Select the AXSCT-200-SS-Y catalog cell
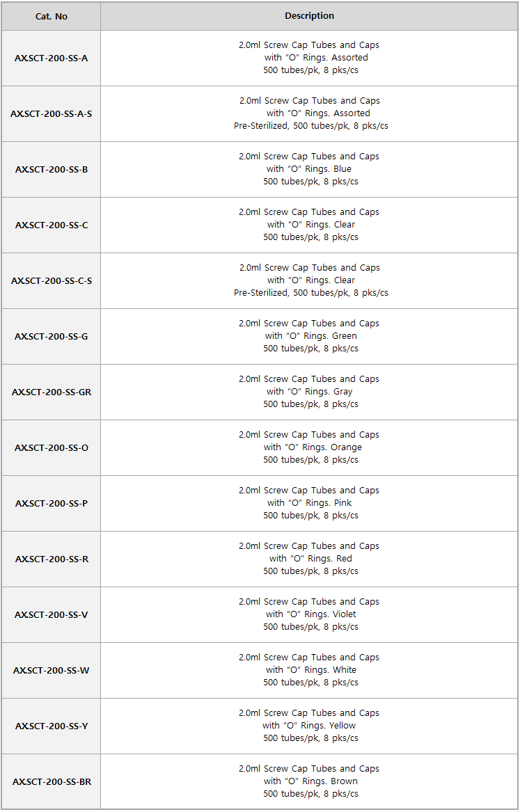520x812 pixels. click(x=52, y=726)
